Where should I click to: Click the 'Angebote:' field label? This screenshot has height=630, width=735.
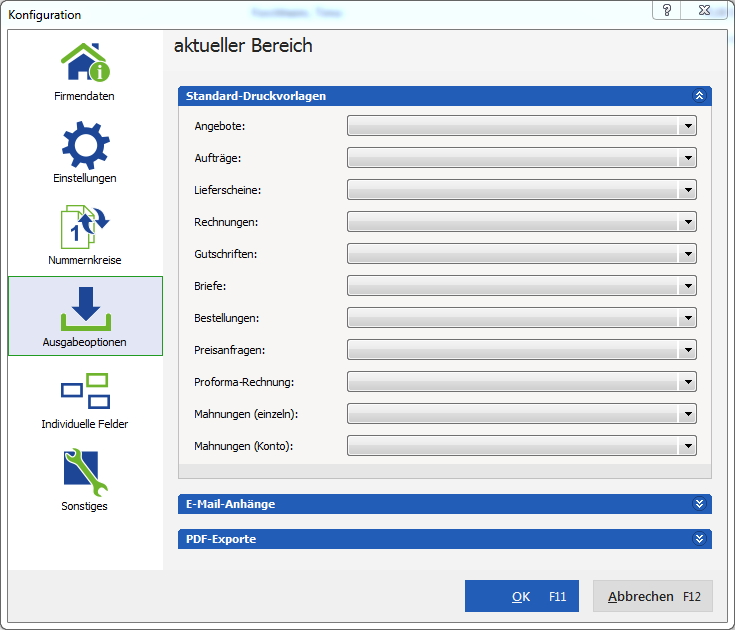(220, 126)
